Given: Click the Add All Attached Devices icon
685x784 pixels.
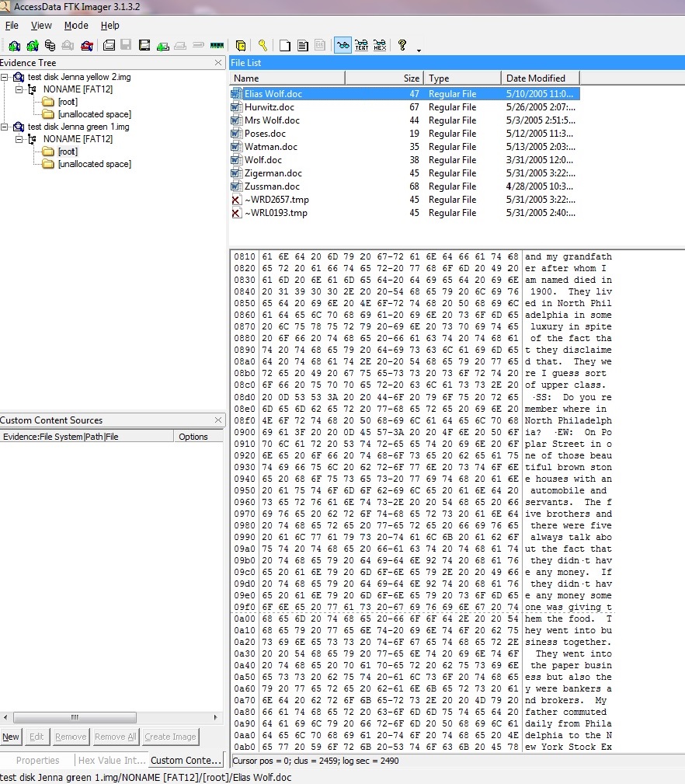Looking at the screenshot, I should coord(32,45).
